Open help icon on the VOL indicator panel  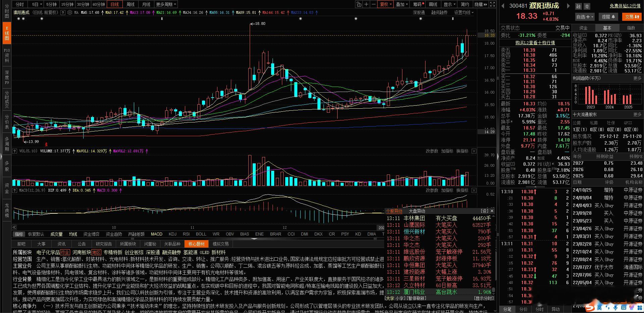point(15,151)
